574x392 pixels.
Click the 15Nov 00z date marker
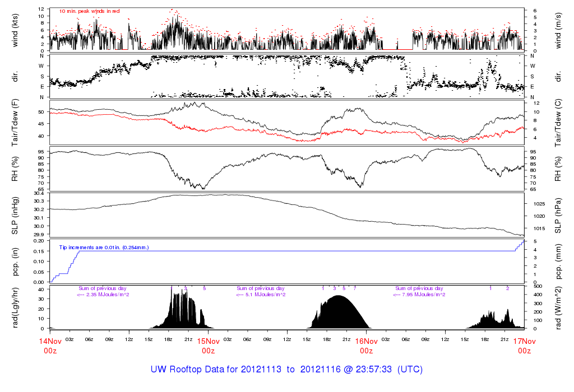[x=208, y=345]
